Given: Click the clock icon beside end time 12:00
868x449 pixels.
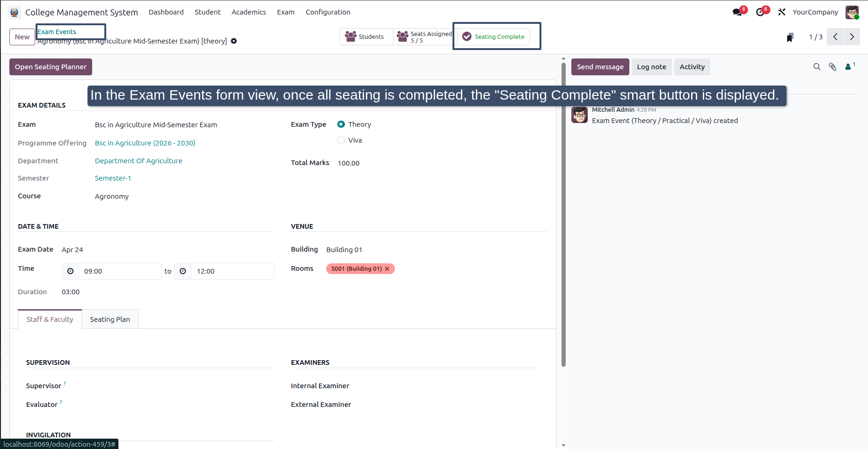Looking at the screenshot, I should (x=183, y=271).
